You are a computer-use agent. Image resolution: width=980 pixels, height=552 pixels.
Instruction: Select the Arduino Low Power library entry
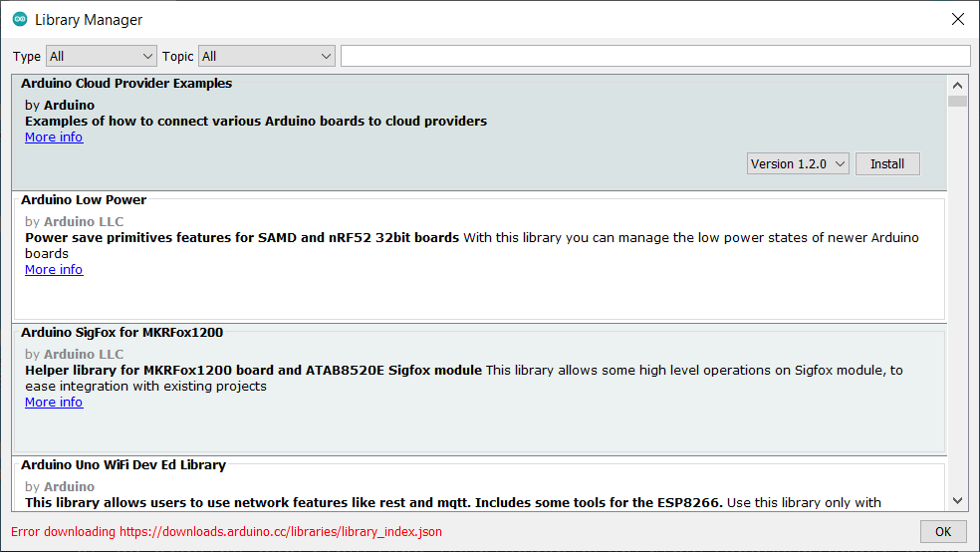[x=478, y=257]
